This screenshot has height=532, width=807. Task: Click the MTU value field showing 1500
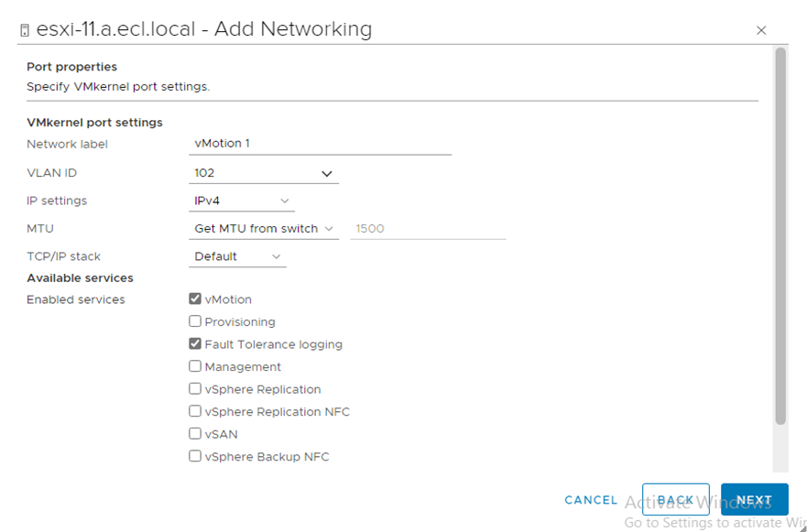coord(428,229)
